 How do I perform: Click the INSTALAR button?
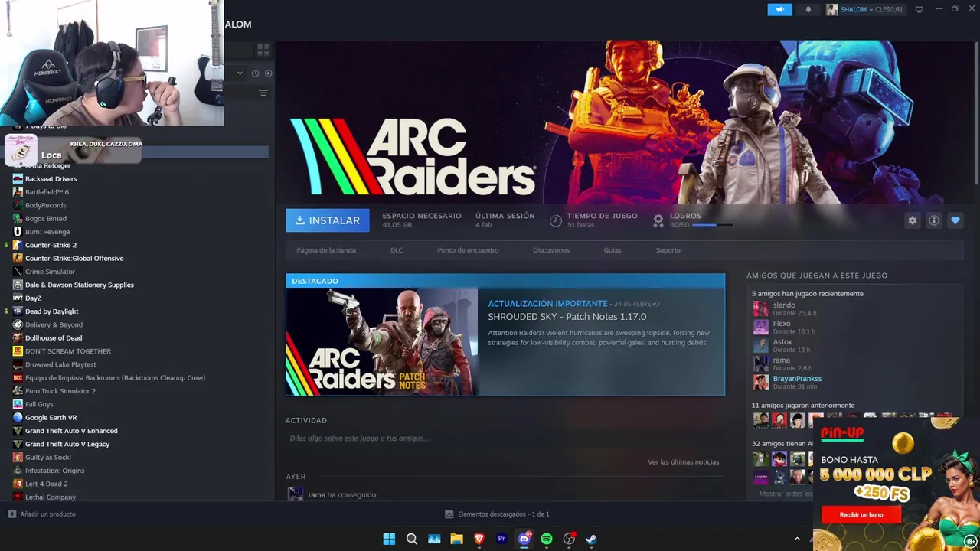tap(328, 220)
